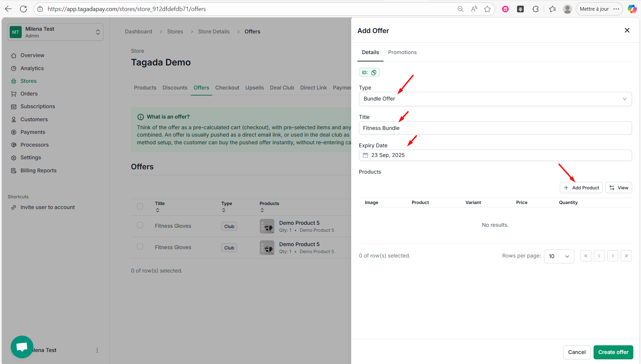Close the Add Offer panel
The image size is (641, 364).
tap(627, 30)
